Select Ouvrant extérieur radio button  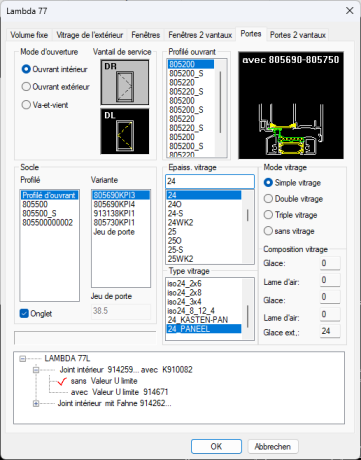tap(26, 87)
